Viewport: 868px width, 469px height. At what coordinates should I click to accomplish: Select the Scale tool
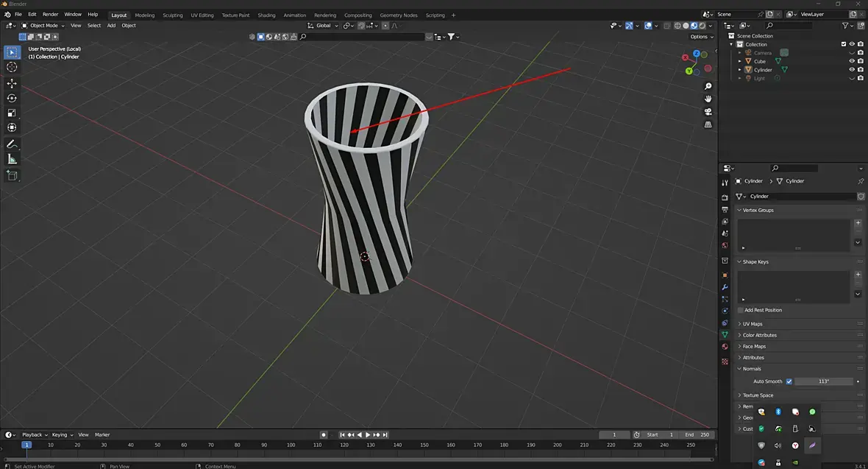12,113
